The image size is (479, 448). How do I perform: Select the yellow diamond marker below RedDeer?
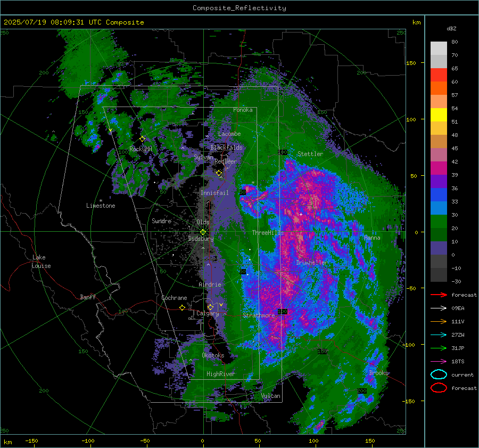point(219,173)
